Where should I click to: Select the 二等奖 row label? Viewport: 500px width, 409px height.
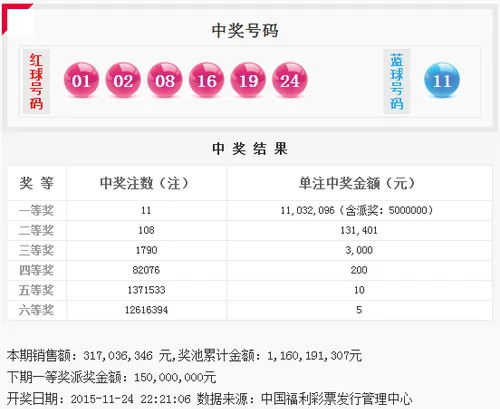(x=36, y=230)
